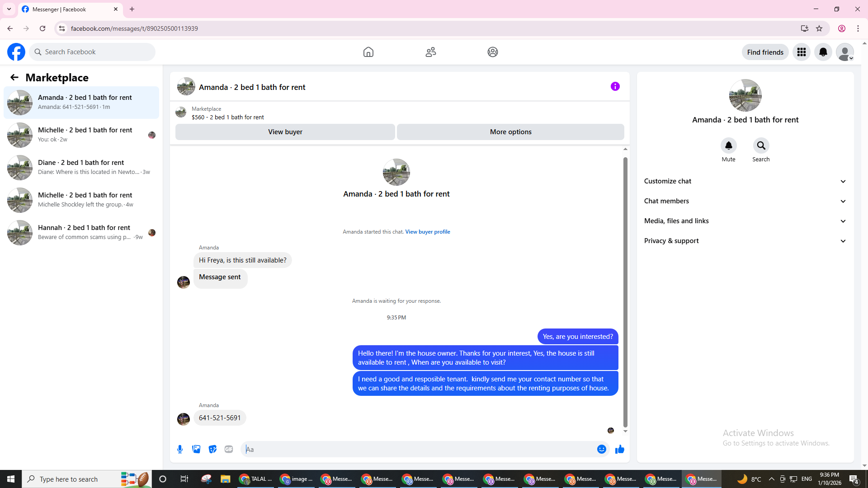Send a thumbs-up like
Screen dimensions: 868x488
click(619, 449)
